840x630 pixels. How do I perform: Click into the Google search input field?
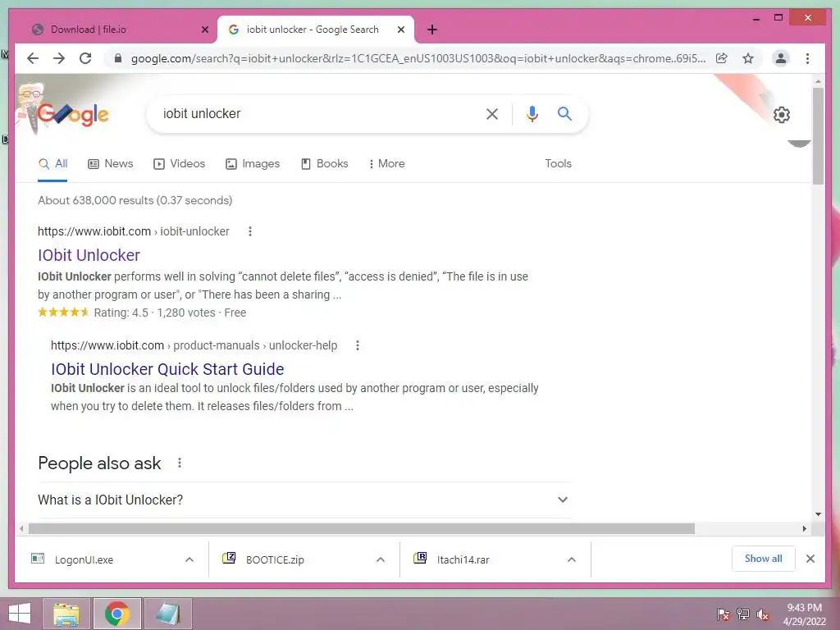pyautogui.click(x=316, y=113)
